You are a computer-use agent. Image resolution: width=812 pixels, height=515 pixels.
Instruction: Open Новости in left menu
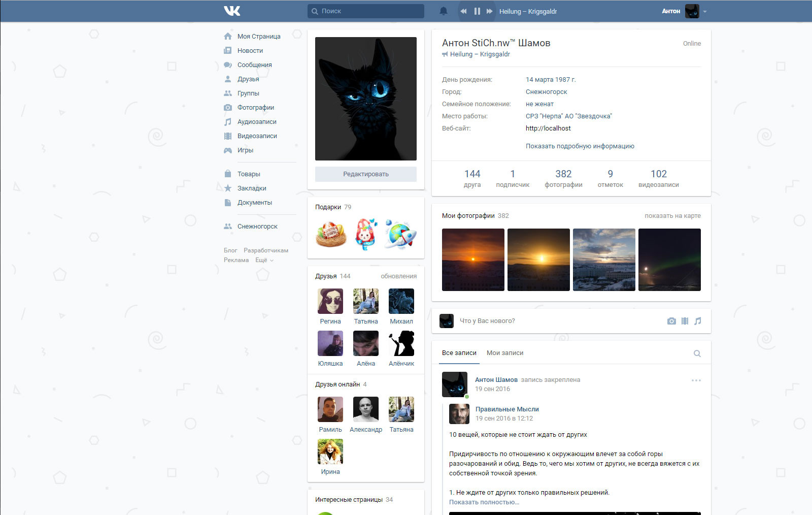[250, 51]
